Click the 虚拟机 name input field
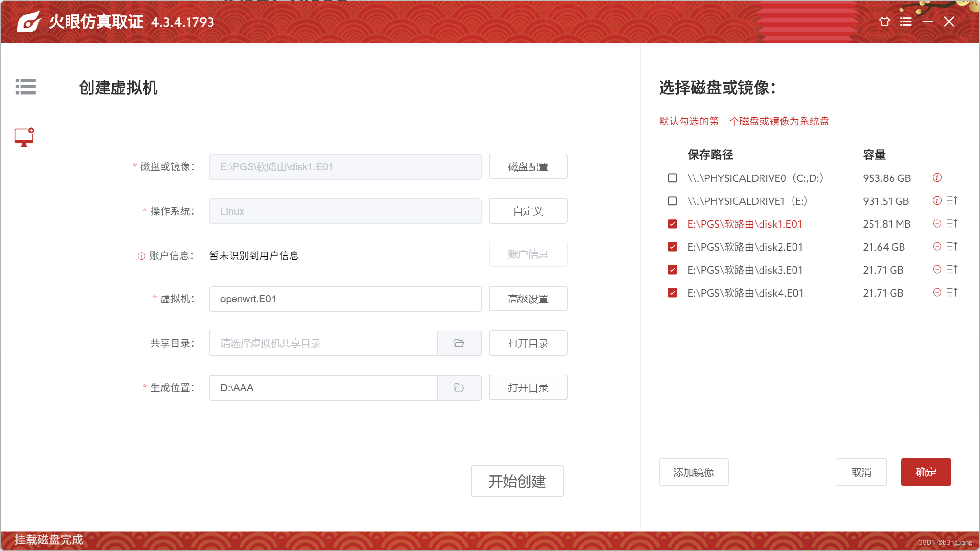Viewport: 980px width, 551px height. coord(344,299)
